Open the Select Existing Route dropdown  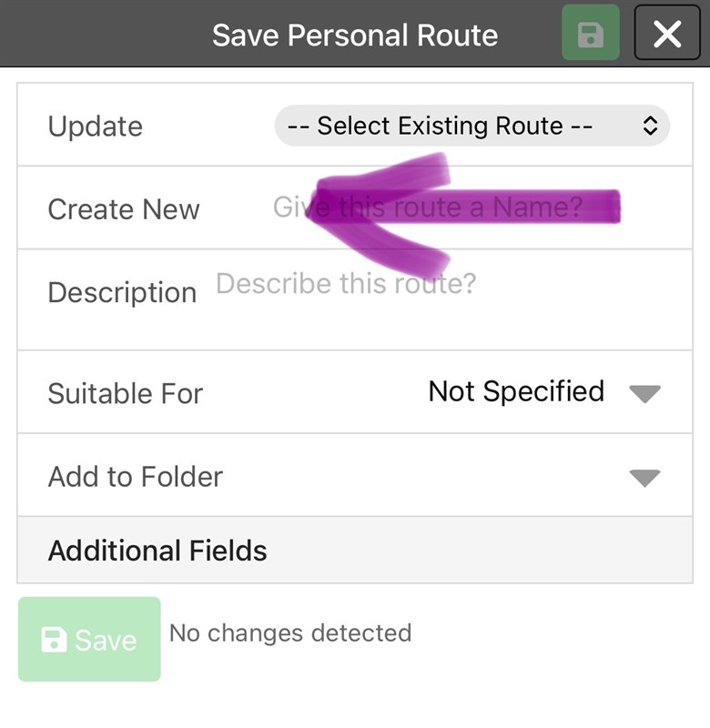pyautogui.click(x=455, y=126)
